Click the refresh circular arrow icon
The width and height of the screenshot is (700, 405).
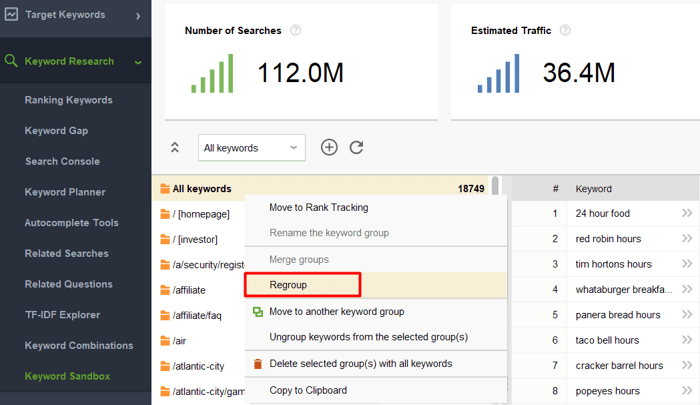click(x=356, y=147)
